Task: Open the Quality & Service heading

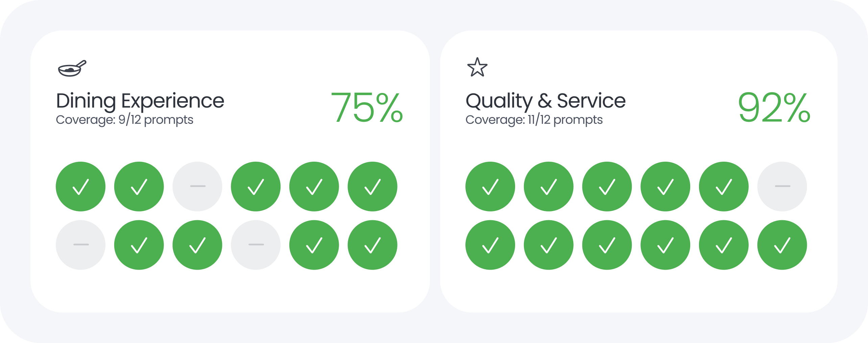Action: 546,101
